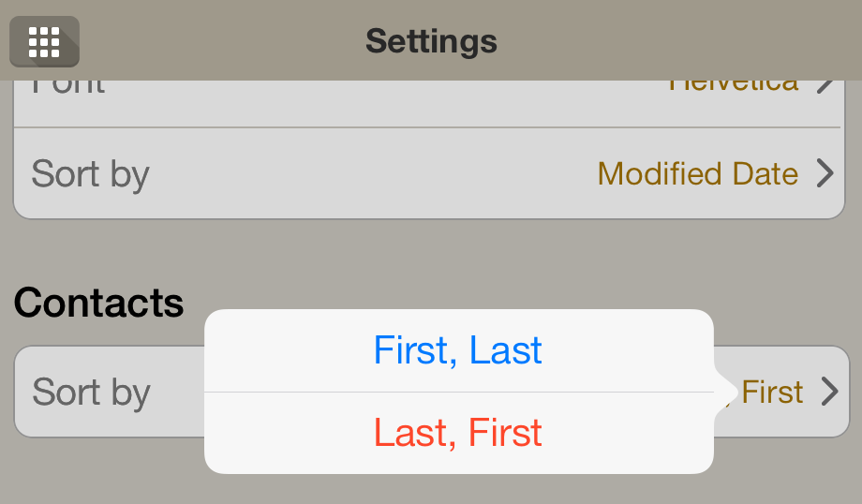Tap the Settings title in the header
This screenshot has width=862, height=504.
(x=432, y=41)
